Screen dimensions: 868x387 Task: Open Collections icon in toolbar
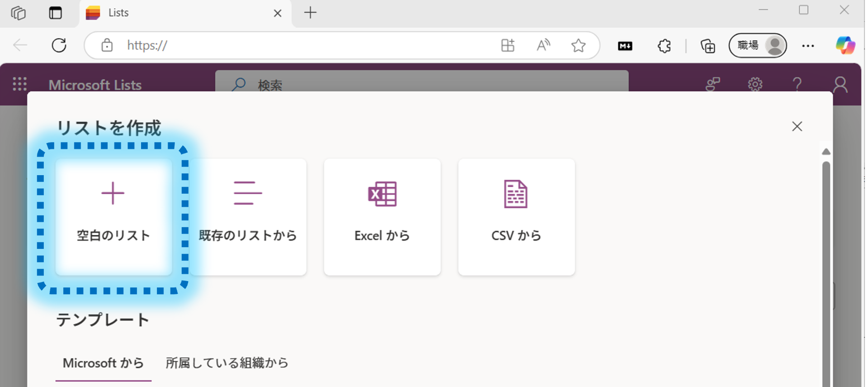point(708,46)
